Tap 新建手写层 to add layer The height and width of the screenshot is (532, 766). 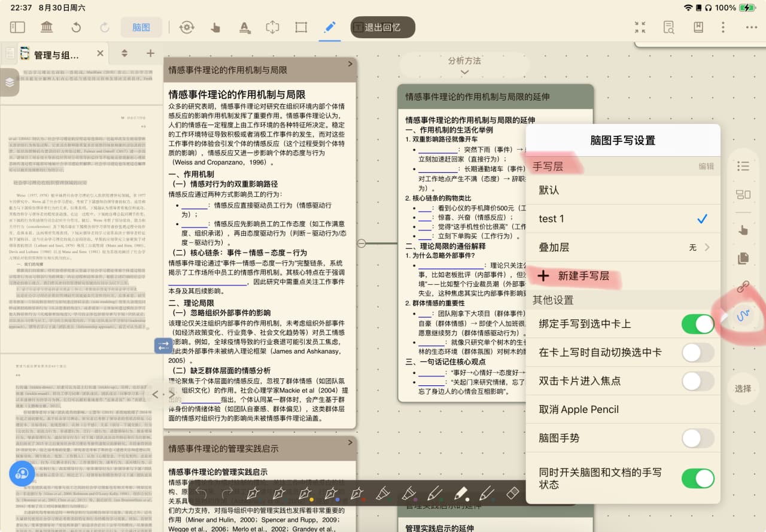pos(582,276)
